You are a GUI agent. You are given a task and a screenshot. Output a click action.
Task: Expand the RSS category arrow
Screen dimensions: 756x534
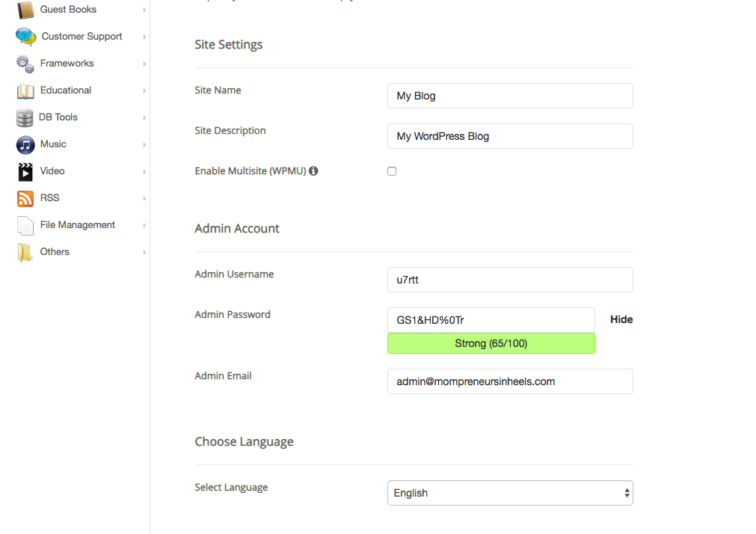coord(144,198)
